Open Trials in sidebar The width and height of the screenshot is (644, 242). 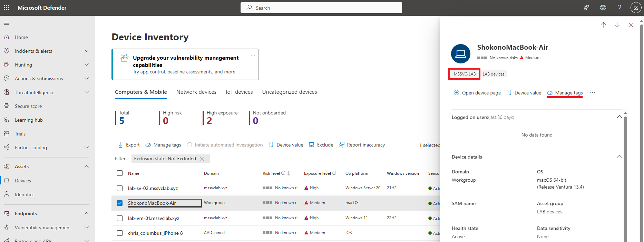20,134
